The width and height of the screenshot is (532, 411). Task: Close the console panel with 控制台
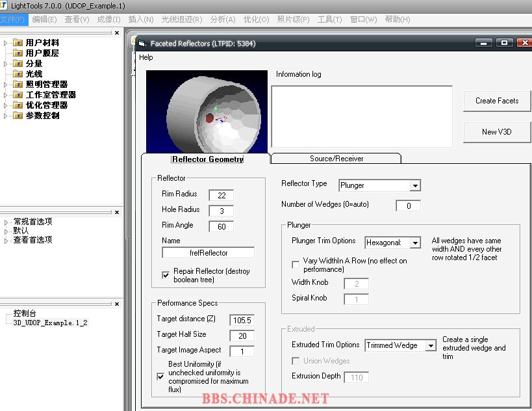coord(117,304)
